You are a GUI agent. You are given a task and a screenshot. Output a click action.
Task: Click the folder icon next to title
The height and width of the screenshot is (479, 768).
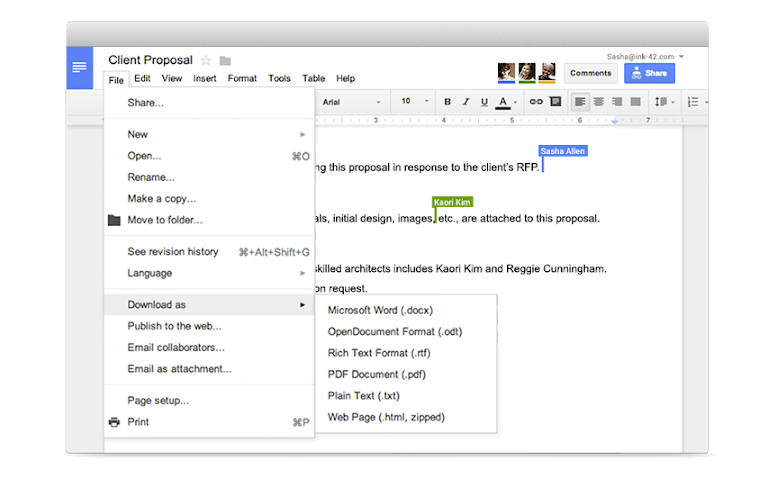(225, 61)
